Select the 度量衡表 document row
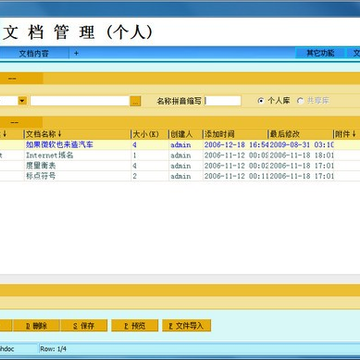Screen dimensions: 360x360 [180, 166]
